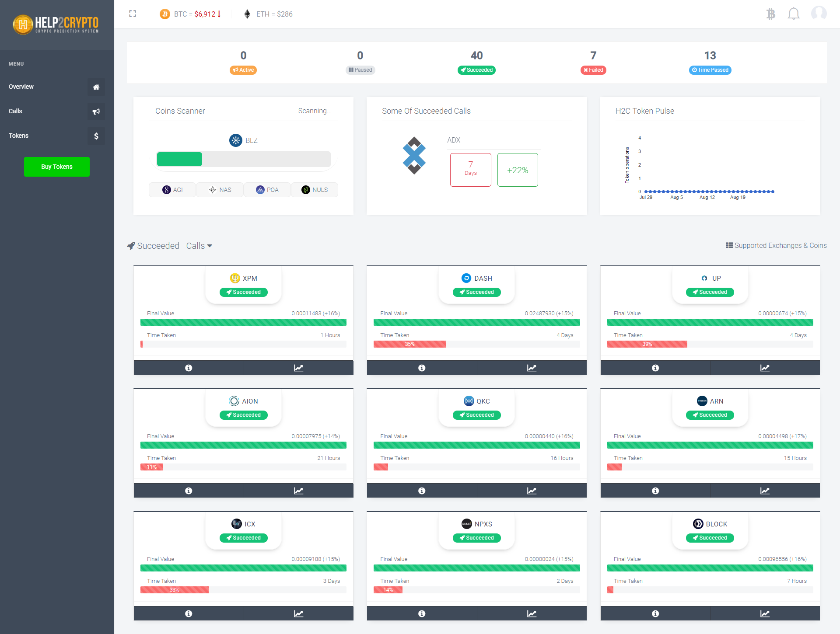Click the BLOCK coin name

717,524
